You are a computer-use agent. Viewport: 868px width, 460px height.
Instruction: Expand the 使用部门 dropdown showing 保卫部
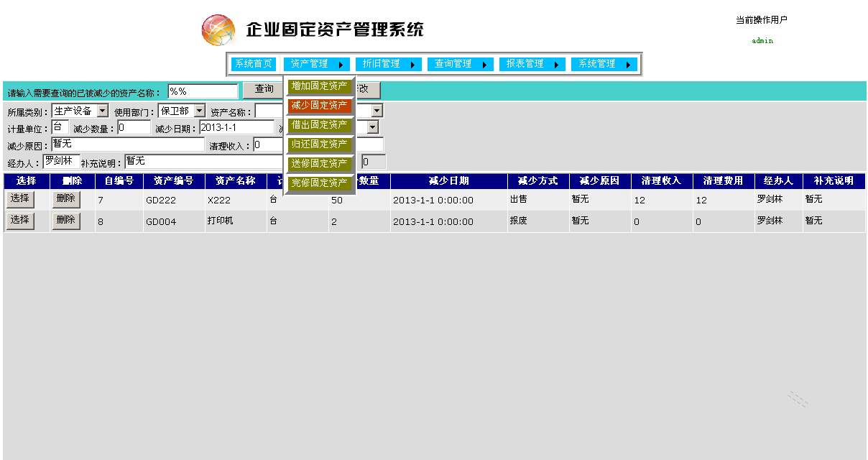click(200, 110)
